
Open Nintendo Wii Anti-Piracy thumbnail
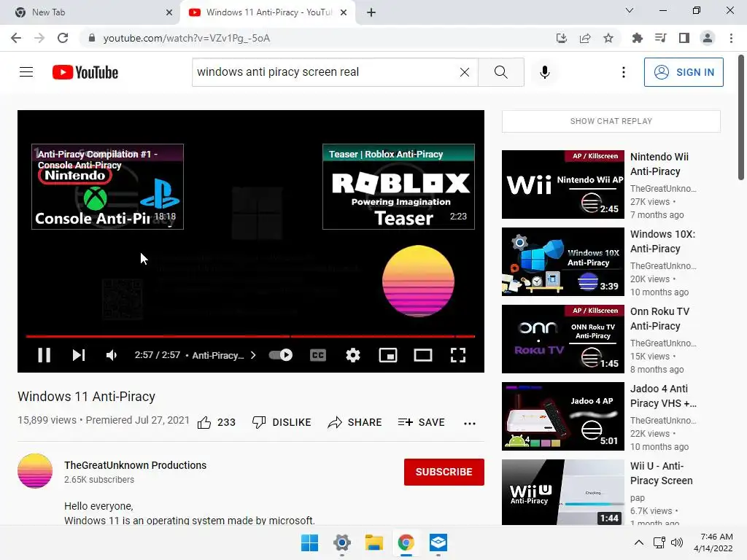point(562,184)
